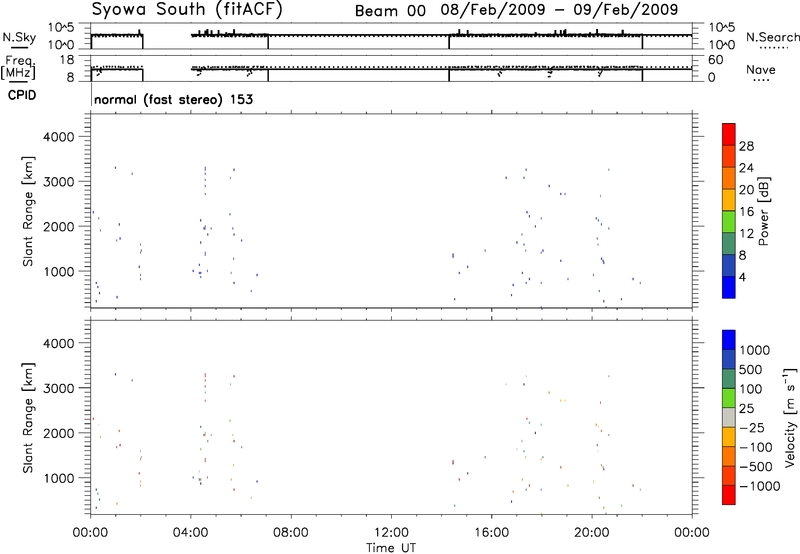Screen dimensions: 800x554
Task: Click the 'N.Sky' legend label
Action: [x=19, y=37]
